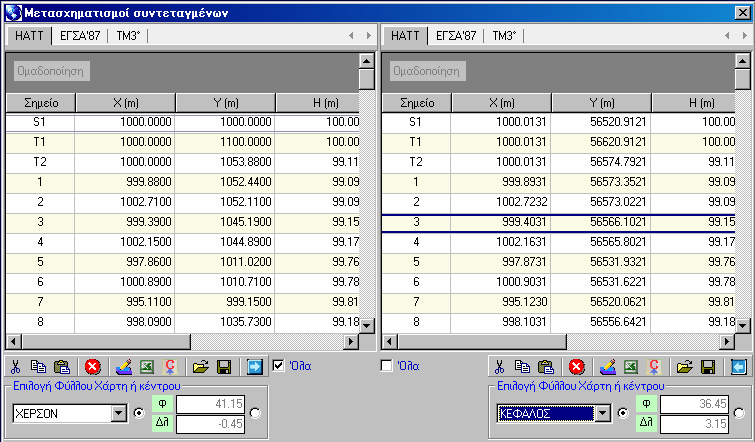This screenshot has height=442, width=755.
Task: Click the blue right-arrow transform icon
Action: (x=255, y=367)
